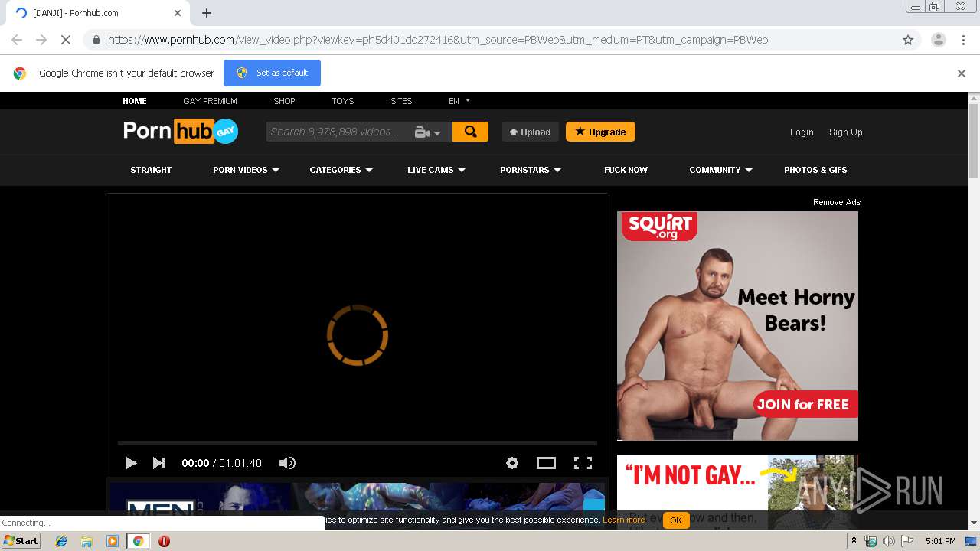Mute the video player volume
Screen dimensions: 980x551
pos(287,463)
